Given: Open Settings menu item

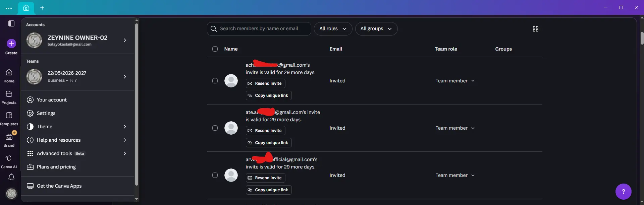Looking at the screenshot, I should (x=77, y=113).
